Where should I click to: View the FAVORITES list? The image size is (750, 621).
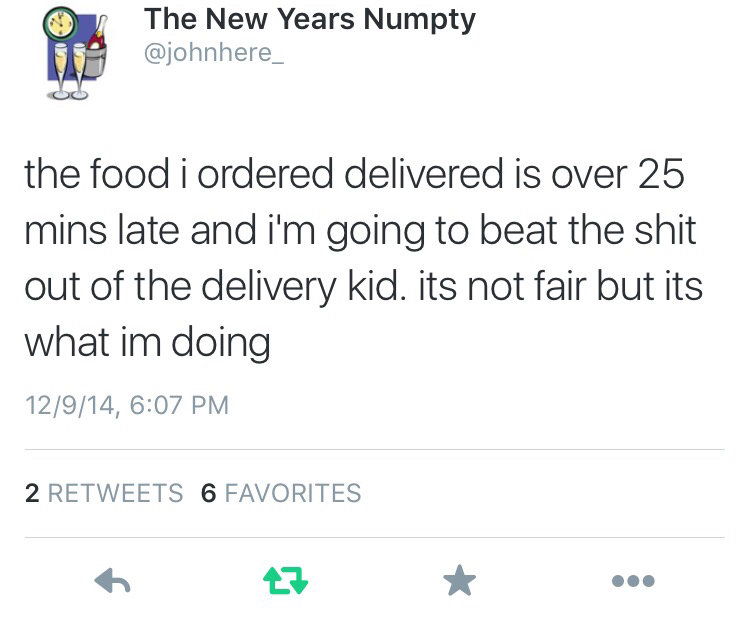[x=292, y=493]
